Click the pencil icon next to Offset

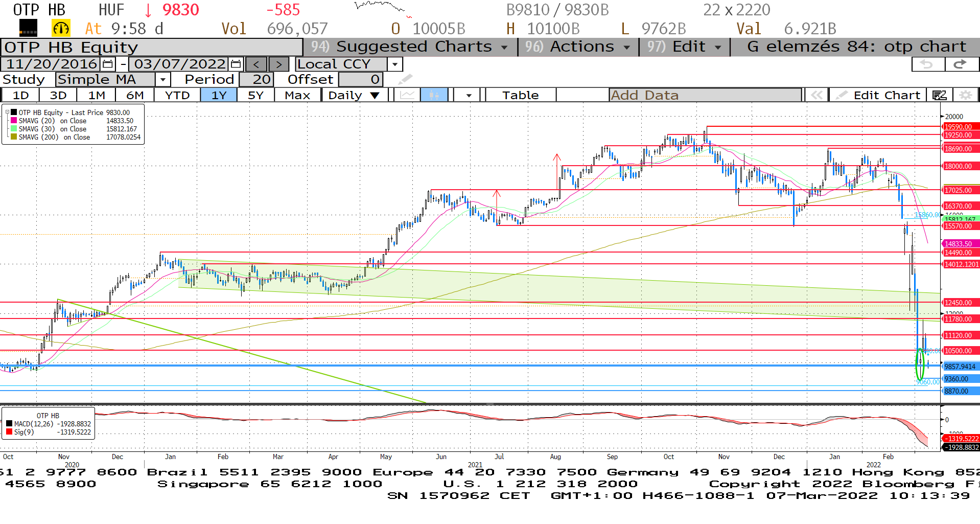405,79
